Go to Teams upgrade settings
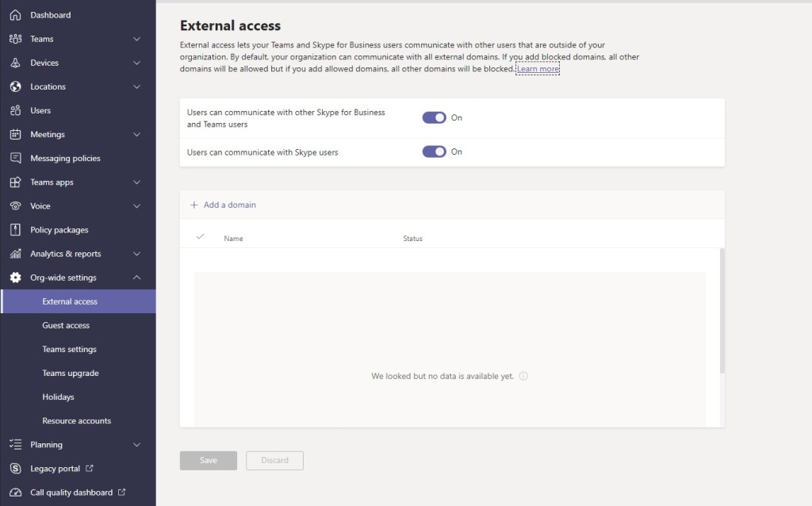This screenshot has height=506, width=812. tap(71, 373)
